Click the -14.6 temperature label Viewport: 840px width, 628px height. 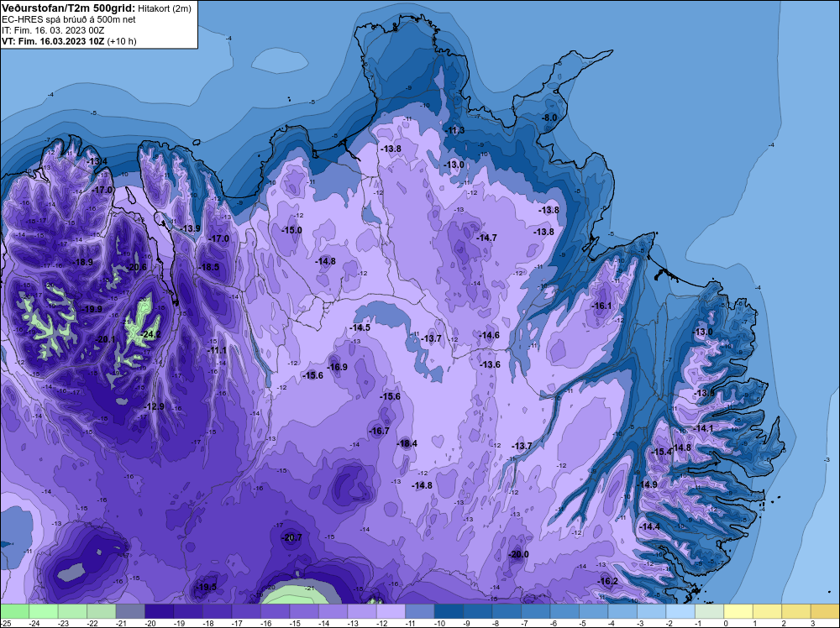pyautogui.click(x=489, y=335)
